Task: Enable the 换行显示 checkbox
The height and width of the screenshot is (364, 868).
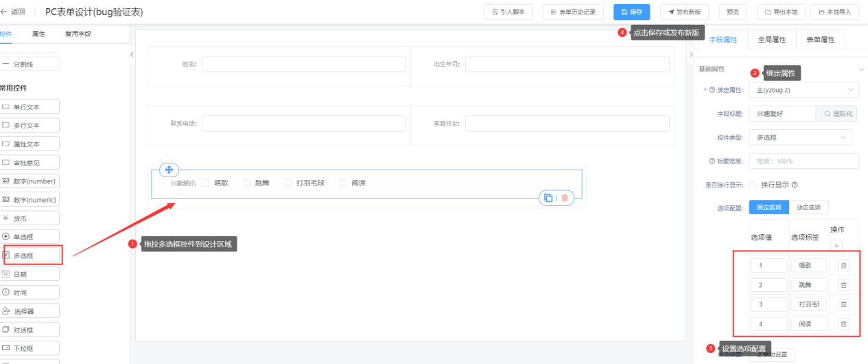Action: point(753,185)
